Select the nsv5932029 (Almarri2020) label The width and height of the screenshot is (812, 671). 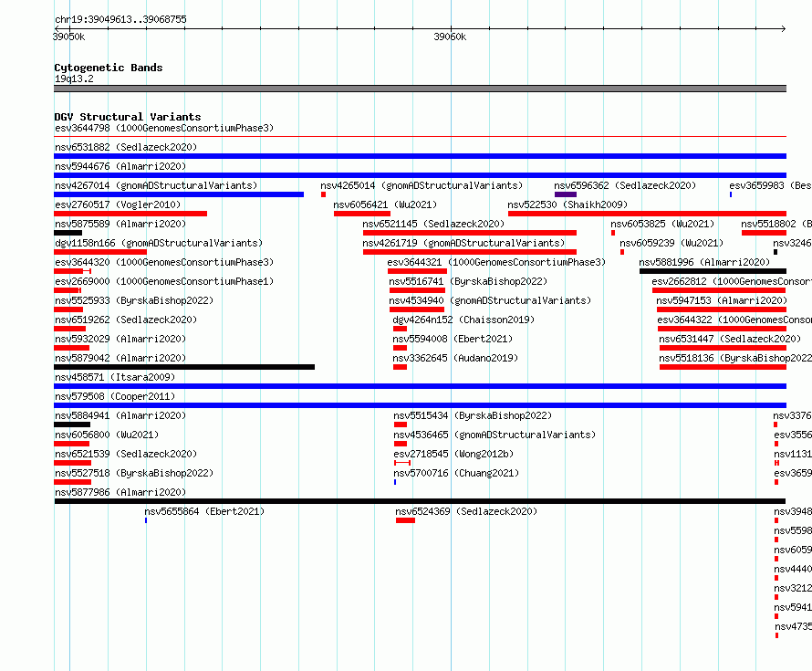pyautogui.click(x=120, y=339)
